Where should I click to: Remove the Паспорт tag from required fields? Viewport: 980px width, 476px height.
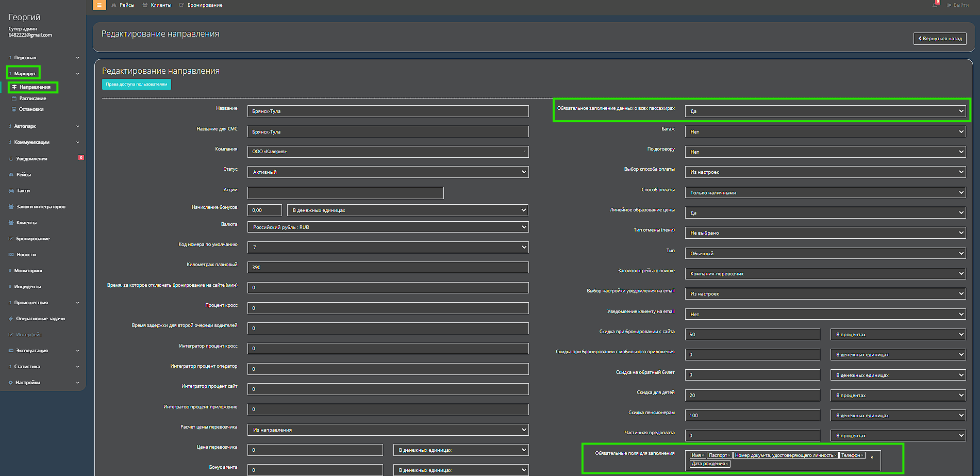pos(729,456)
